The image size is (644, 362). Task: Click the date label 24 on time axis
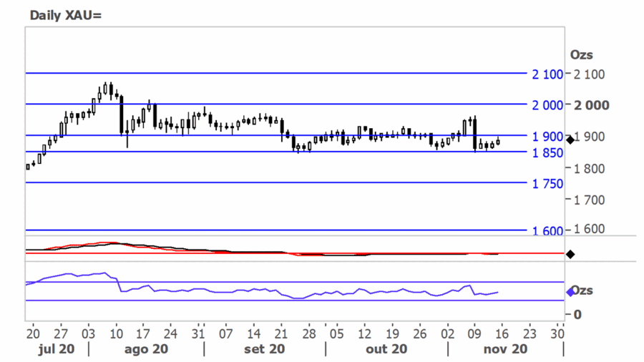170,333
